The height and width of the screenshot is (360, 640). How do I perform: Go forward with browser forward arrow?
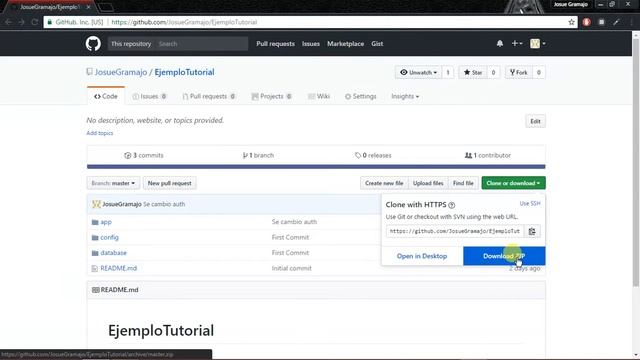(21, 22)
